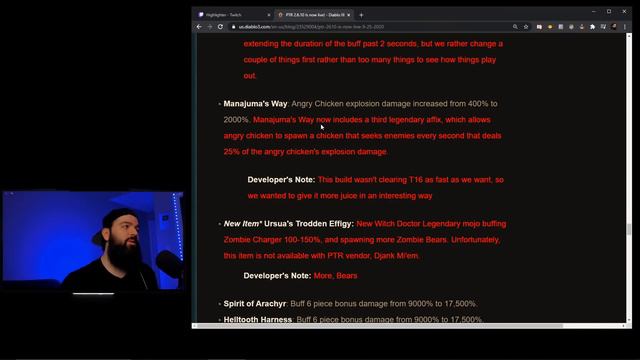Close the PTR 2.6.10 Diablo III tab
Viewport: 640px width, 360px height.
pyautogui.click(x=349, y=15)
